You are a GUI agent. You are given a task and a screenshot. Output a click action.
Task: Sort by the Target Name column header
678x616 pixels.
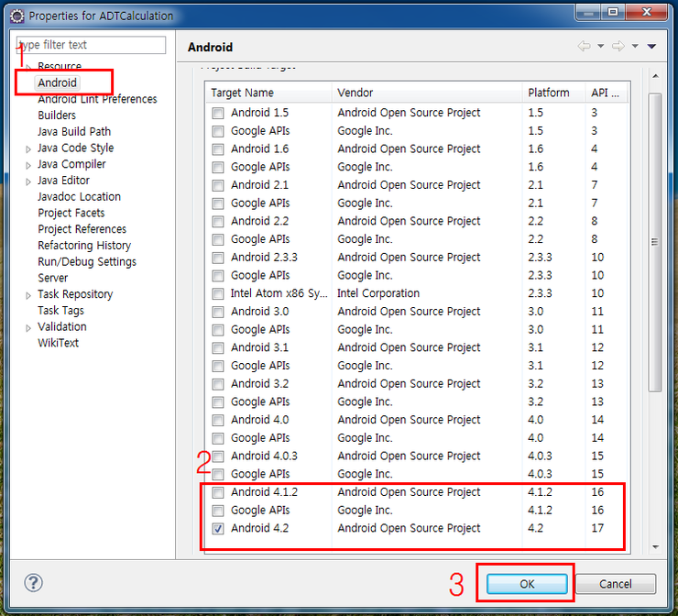point(269,93)
